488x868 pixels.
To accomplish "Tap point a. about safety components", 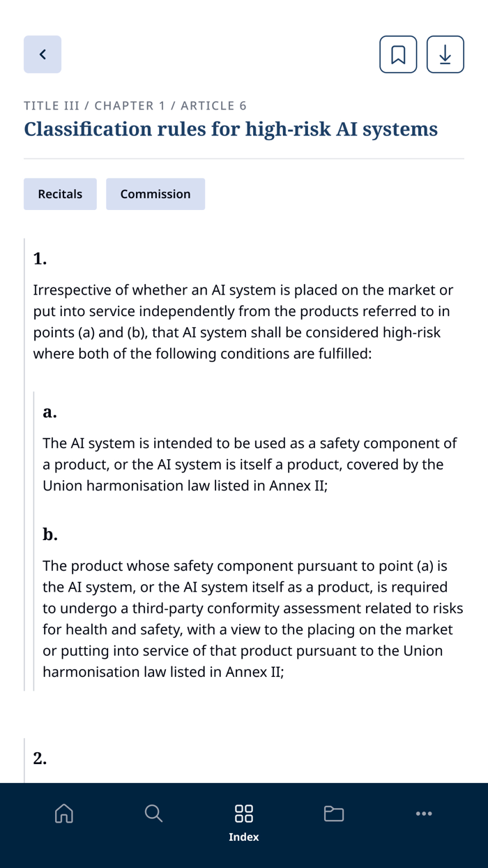I will 49,412.
